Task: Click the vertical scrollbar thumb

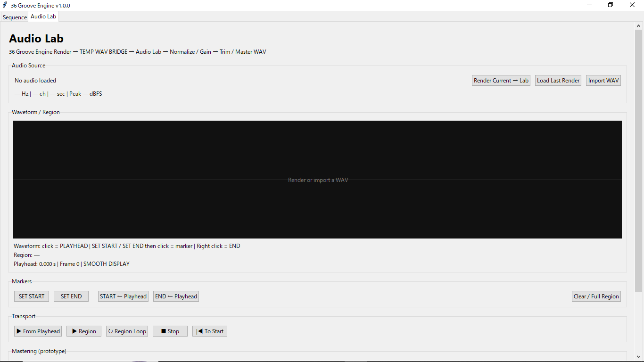Action: [x=639, y=161]
